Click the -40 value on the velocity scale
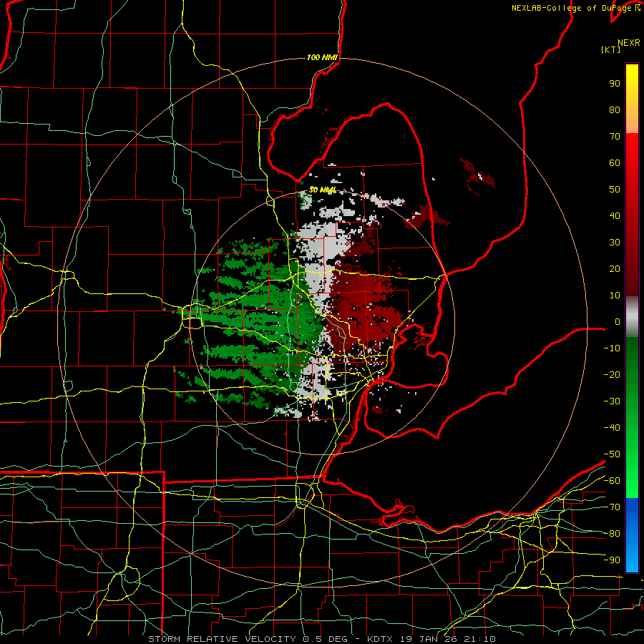644x644 pixels. (x=612, y=428)
